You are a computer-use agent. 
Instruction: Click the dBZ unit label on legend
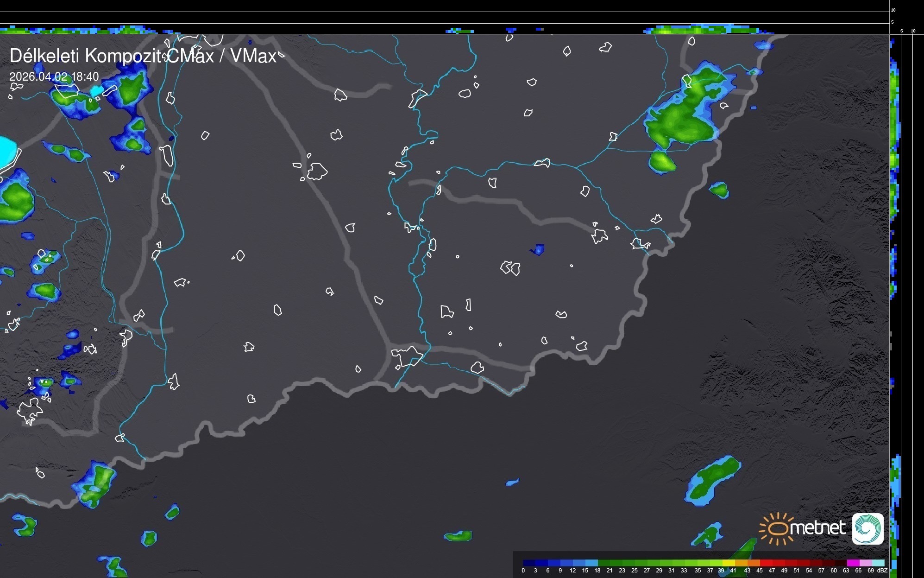pos(882,571)
